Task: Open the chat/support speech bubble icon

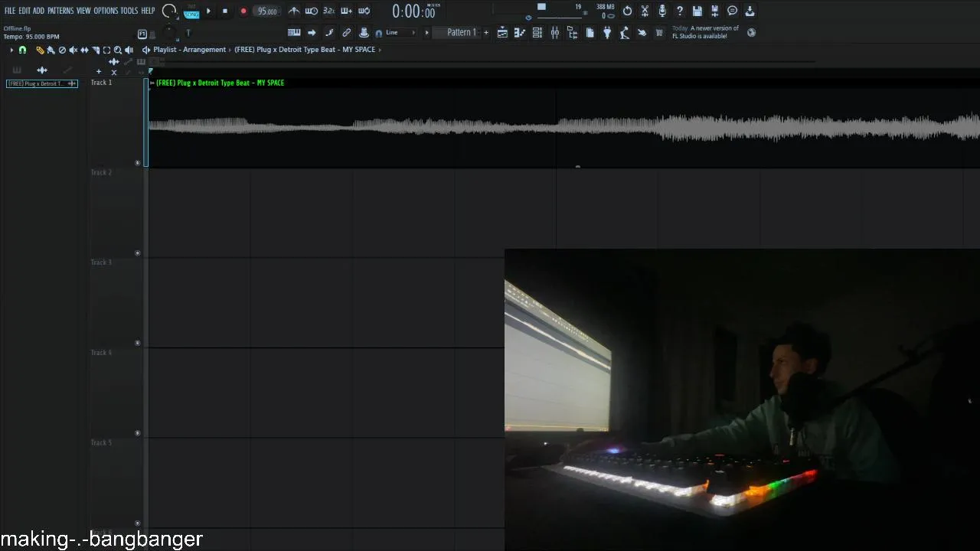Action: tap(733, 11)
